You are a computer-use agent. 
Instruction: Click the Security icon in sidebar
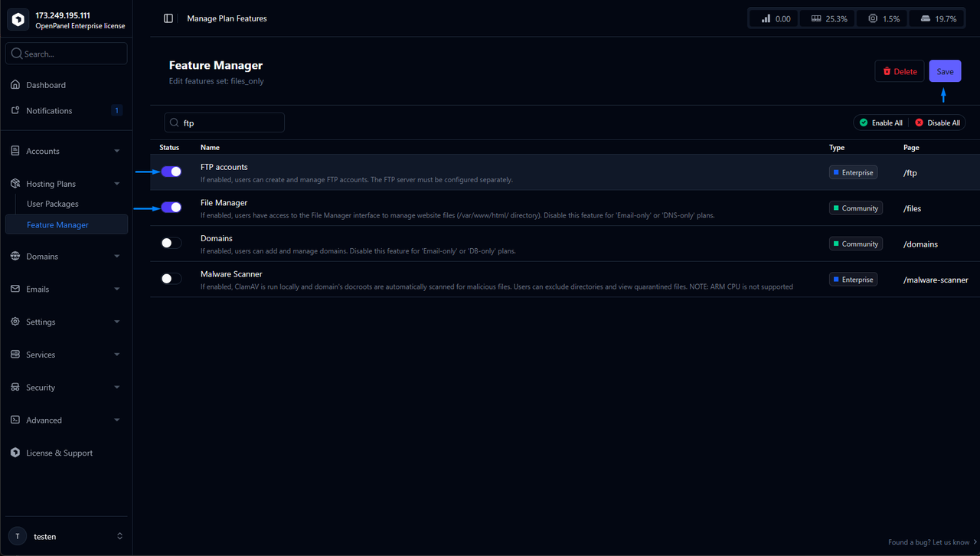pyautogui.click(x=15, y=388)
